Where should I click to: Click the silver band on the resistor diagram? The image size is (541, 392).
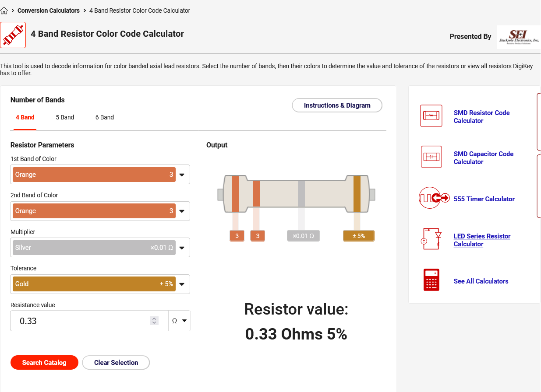(301, 194)
